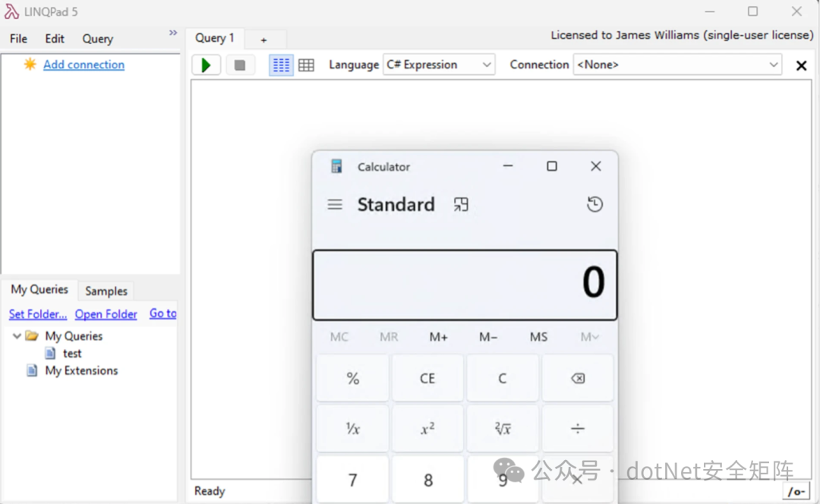Switch to the Samples tab

[x=106, y=291]
